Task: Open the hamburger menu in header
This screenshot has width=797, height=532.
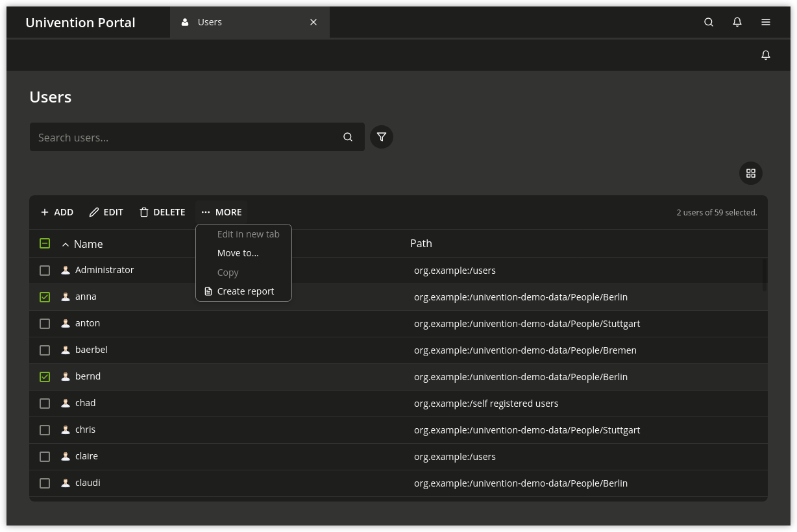Action: pos(766,22)
